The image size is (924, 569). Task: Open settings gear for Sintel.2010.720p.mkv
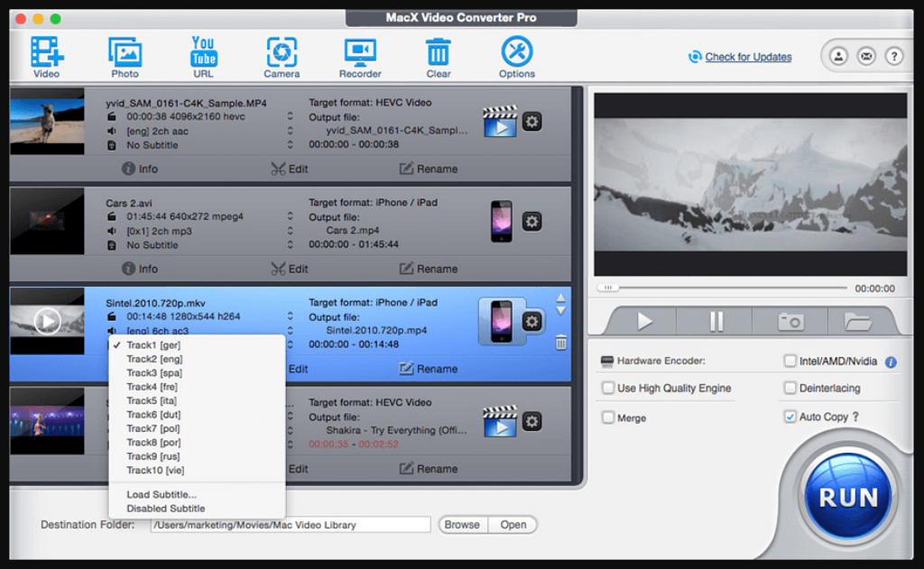pyautogui.click(x=531, y=322)
